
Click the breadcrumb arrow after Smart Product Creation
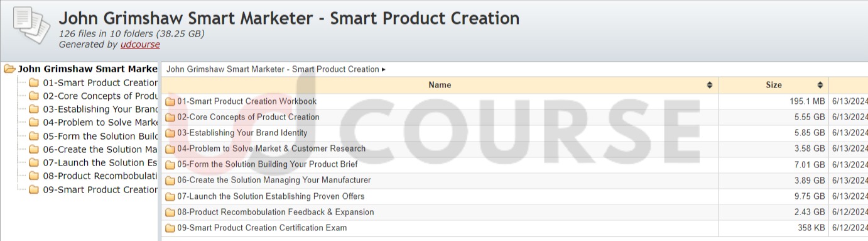pos(384,70)
